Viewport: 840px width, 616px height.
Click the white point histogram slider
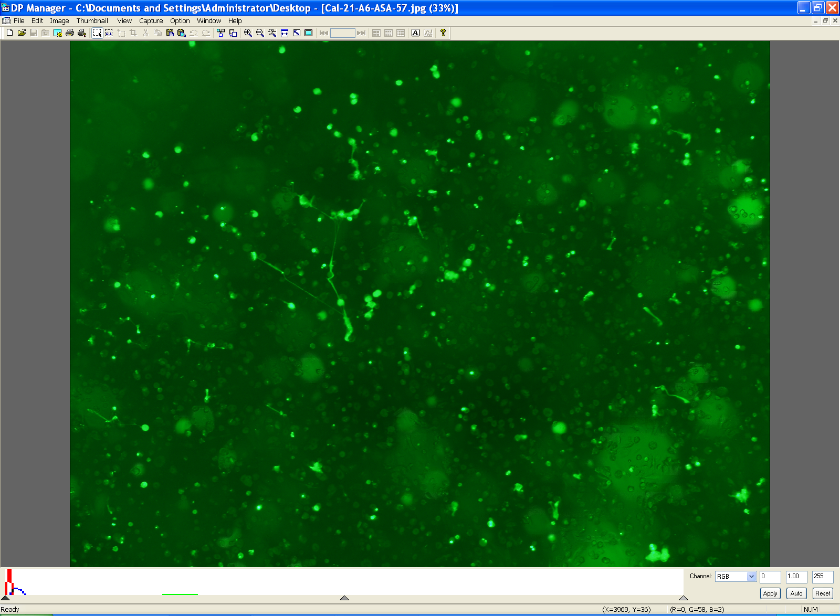click(x=683, y=598)
